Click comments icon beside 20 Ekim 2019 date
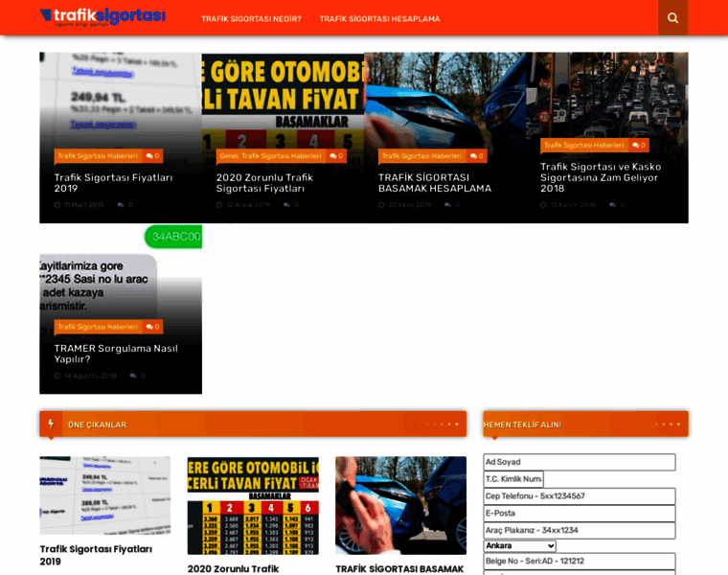This screenshot has height=575, width=728. click(x=447, y=205)
